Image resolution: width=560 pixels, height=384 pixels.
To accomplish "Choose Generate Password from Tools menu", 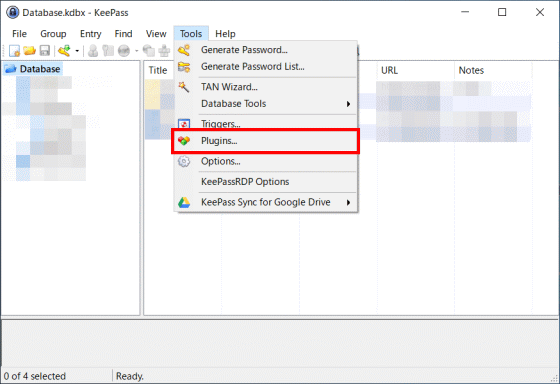I will 266,50.
